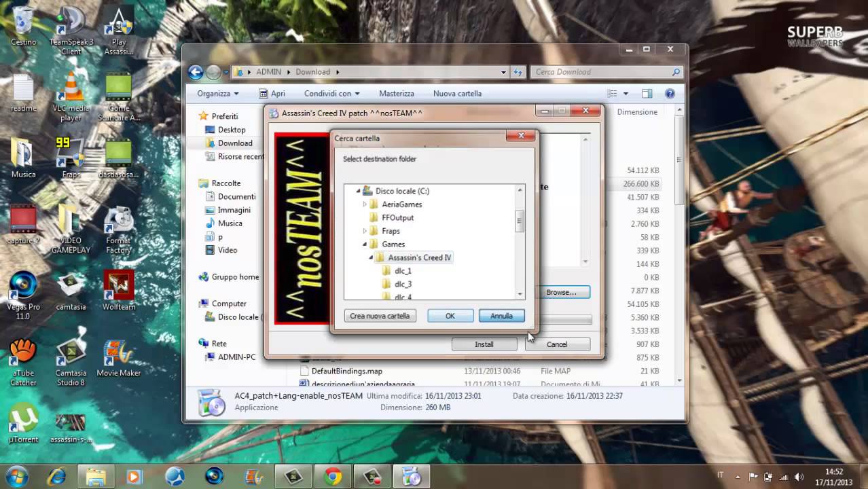868x489 pixels.
Task: Open Internet Explorer from the taskbar
Action: coord(56,476)
